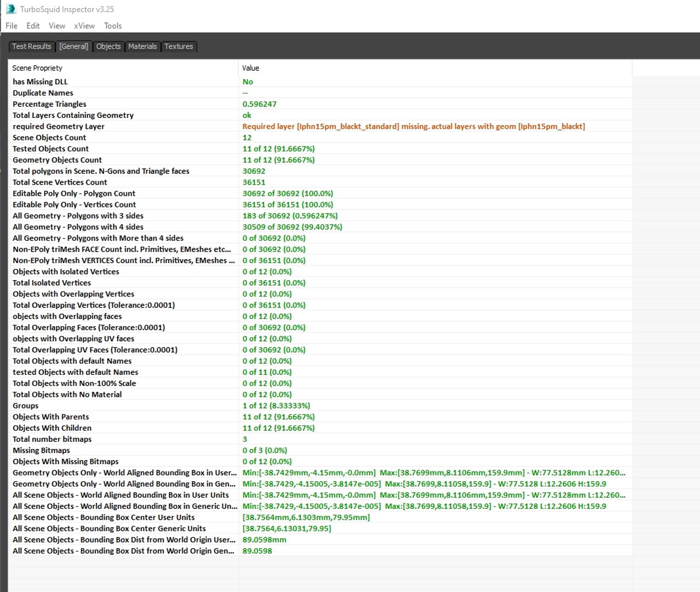Select Editable Poly Only - Polygon Count row
The image size is (700, 592).
pos(320,193)
